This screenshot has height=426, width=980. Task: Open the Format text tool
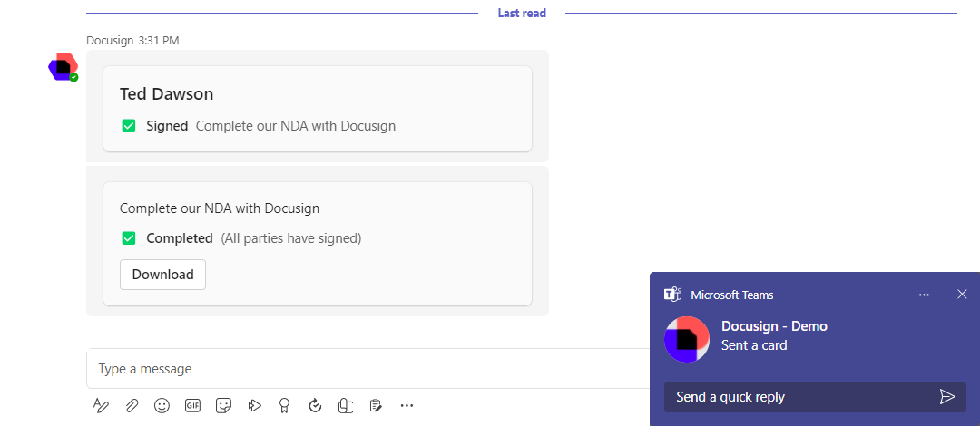coord(101,406)
